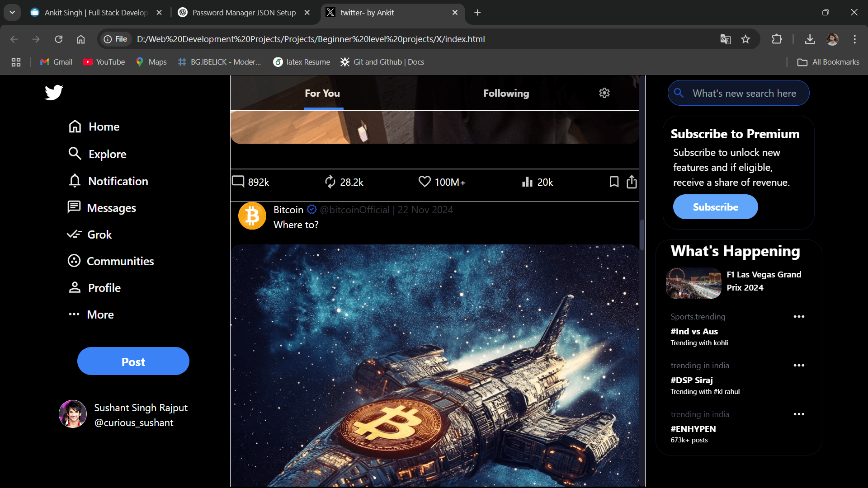Open the apps grid in bookmarks bar

pyautogui.click(x=16, y=62)
